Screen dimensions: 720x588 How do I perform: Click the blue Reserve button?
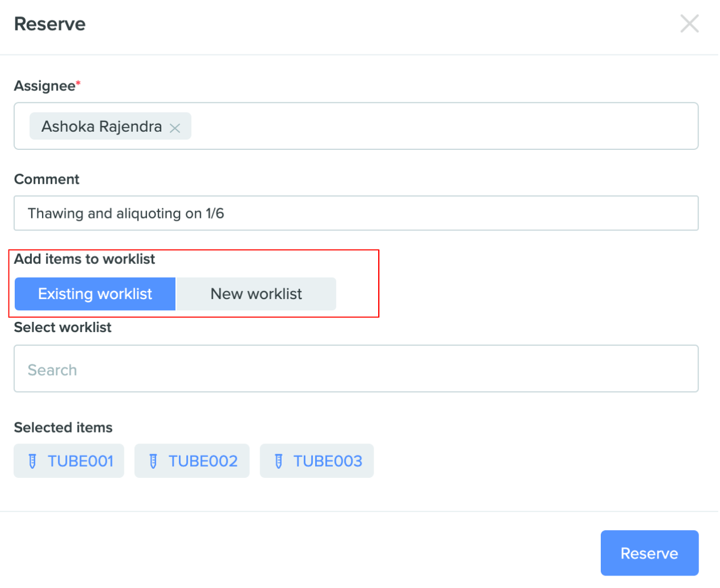pos(650,553)
